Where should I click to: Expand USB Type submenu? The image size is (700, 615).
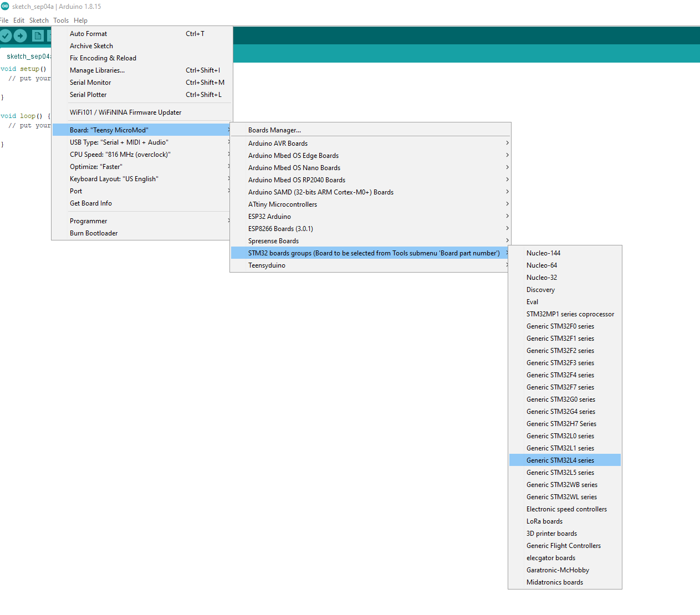[142, 142]
